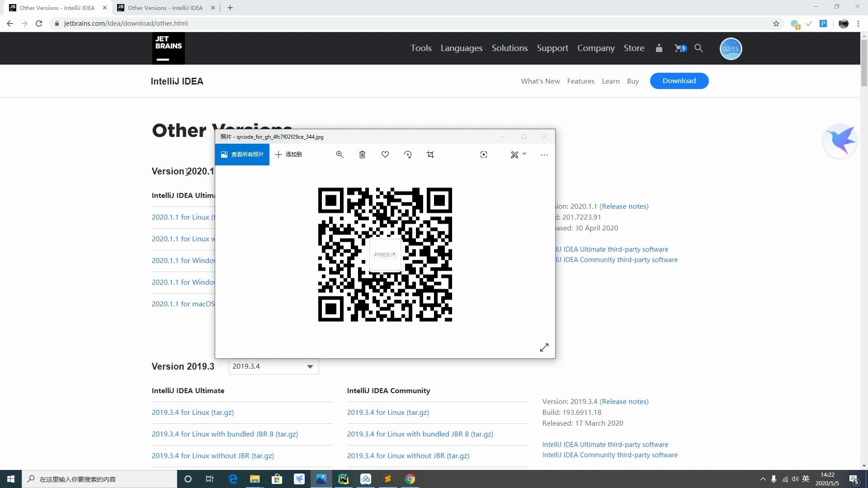The width and height of the screenshot is (868, 488).
Task: Open a new Chrome tab
Action: click(x=230, y=8)
